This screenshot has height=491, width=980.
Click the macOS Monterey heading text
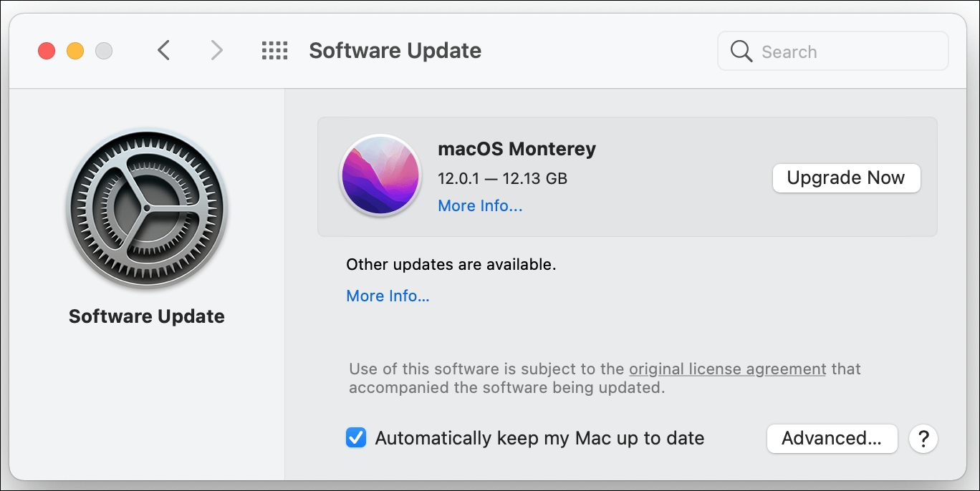point(517,149)
